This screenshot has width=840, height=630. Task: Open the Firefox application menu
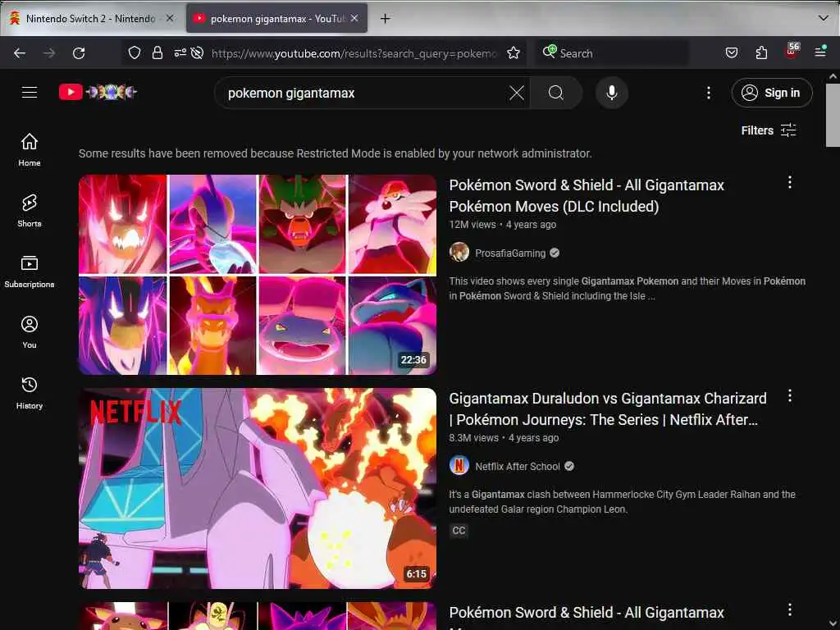(x=820, y=52)
